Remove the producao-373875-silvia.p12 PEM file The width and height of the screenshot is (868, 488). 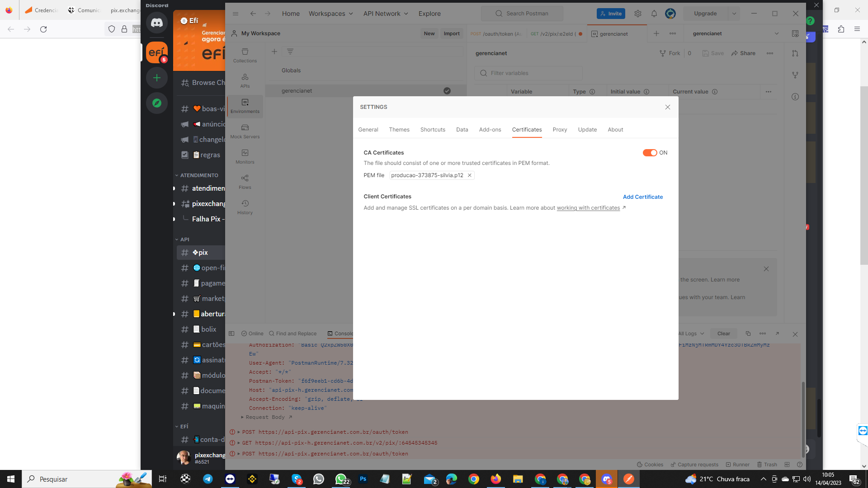[469, 175]
